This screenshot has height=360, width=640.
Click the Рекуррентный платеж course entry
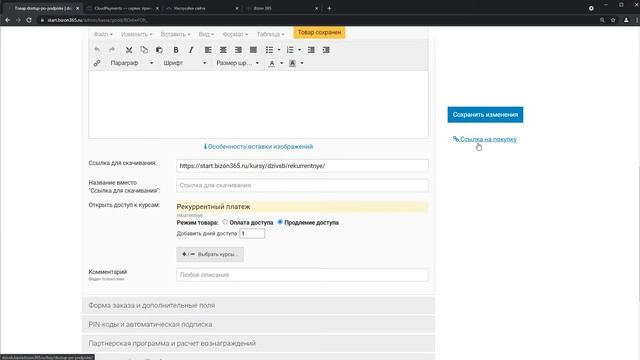pos(302,207)
